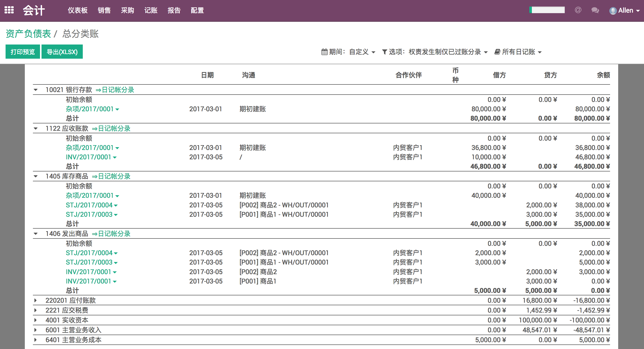Go back to 资产负债表 breadcrumb
Image resolution: width=644 pixels, height=349 pixels.
(x=28, y=34)
